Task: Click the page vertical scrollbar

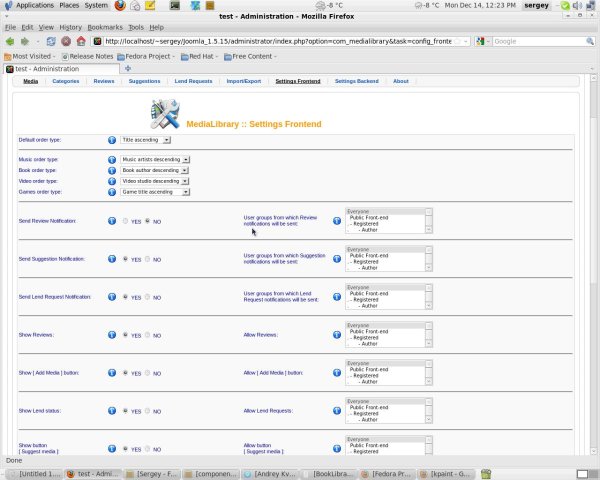Action: pos(593,264)
